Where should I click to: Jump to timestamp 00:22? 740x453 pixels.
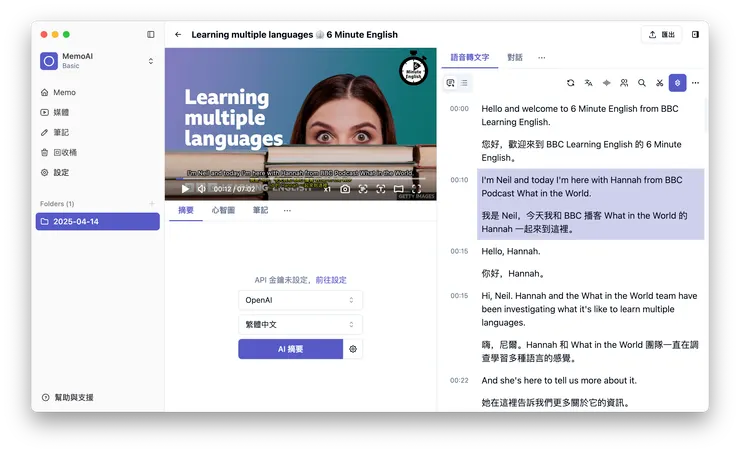pos(459,380)
